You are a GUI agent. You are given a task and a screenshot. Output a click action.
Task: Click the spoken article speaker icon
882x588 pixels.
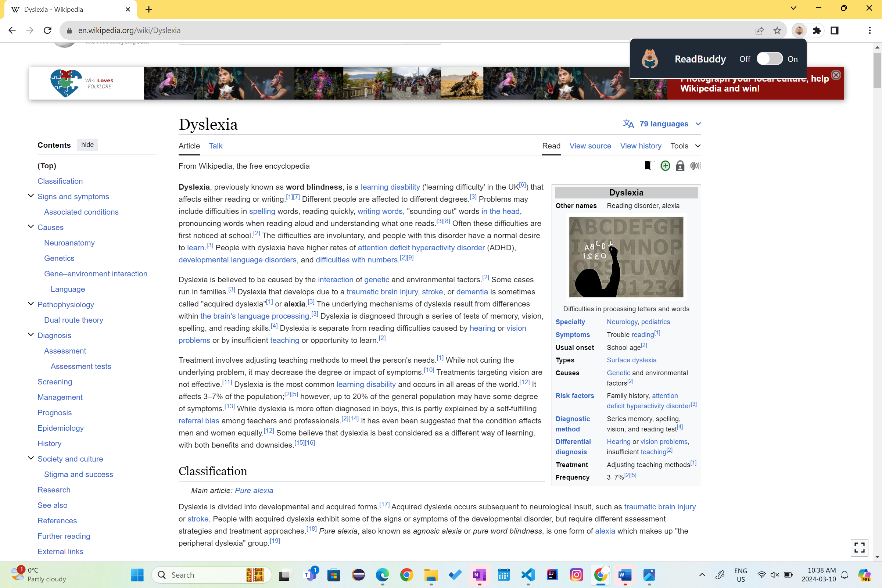[695, 166]
